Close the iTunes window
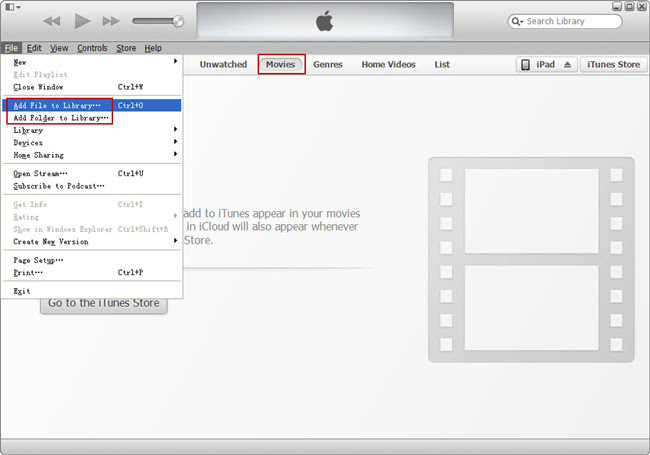The height and width of the screenshot is (455, 650). [x=642, y=7]
